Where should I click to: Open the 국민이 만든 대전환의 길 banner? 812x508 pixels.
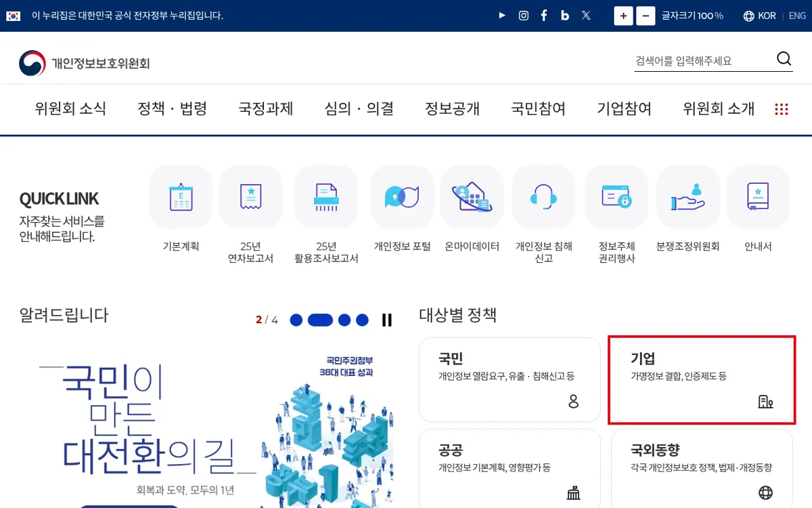click(206, 423)
